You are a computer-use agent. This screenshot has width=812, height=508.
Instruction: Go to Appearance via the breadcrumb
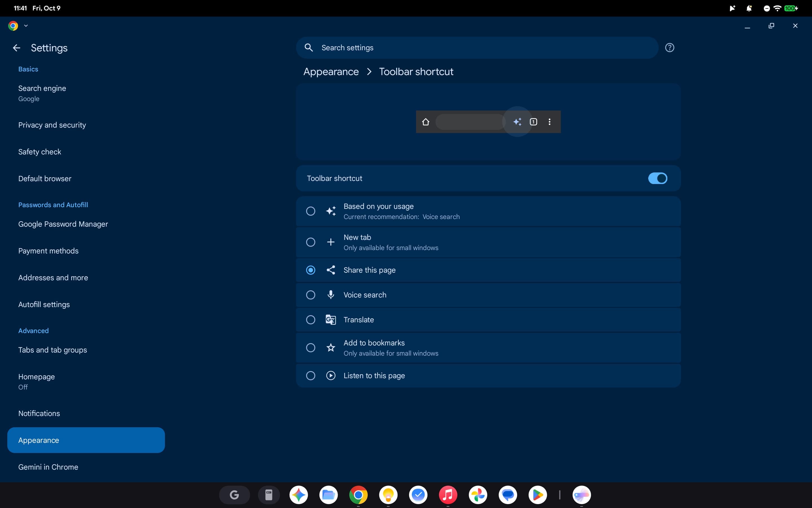331,72
